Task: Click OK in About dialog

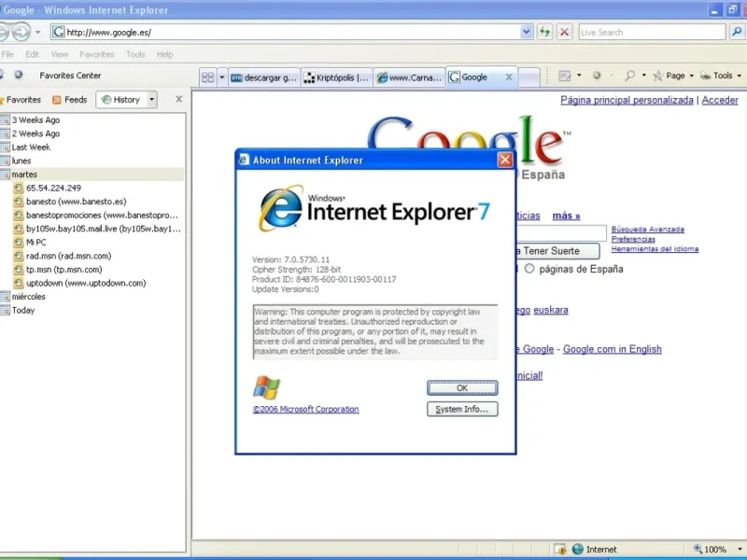Action: point(462,387)
